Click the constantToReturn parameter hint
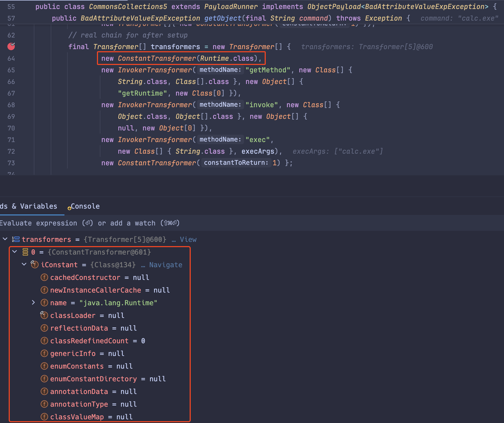 (x=236, y=163)
